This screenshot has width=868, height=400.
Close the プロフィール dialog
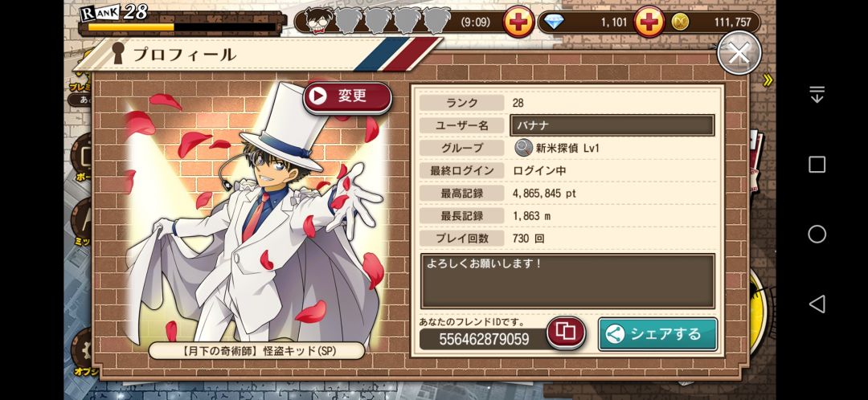point(739,53)
